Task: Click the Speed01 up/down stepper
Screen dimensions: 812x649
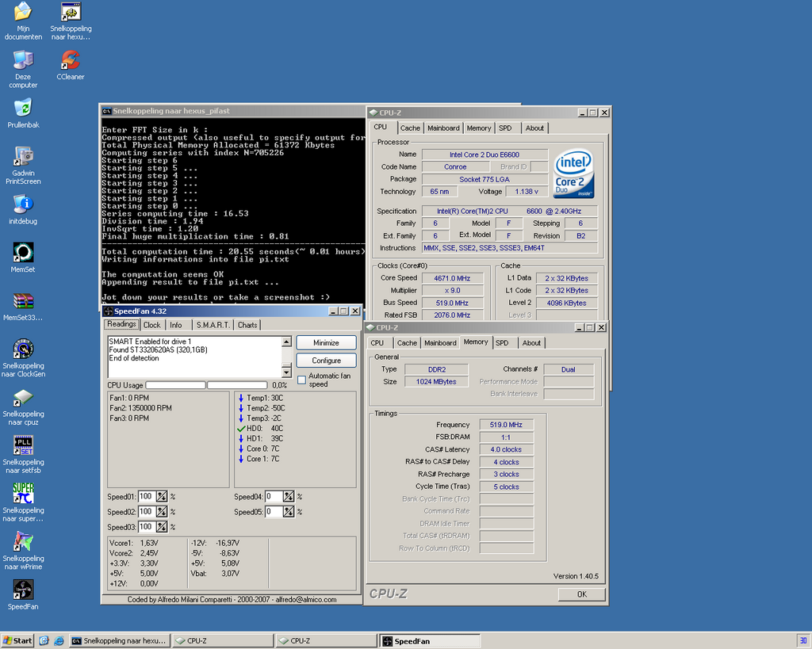Action: pyautogui.click(x=162, y=497)
